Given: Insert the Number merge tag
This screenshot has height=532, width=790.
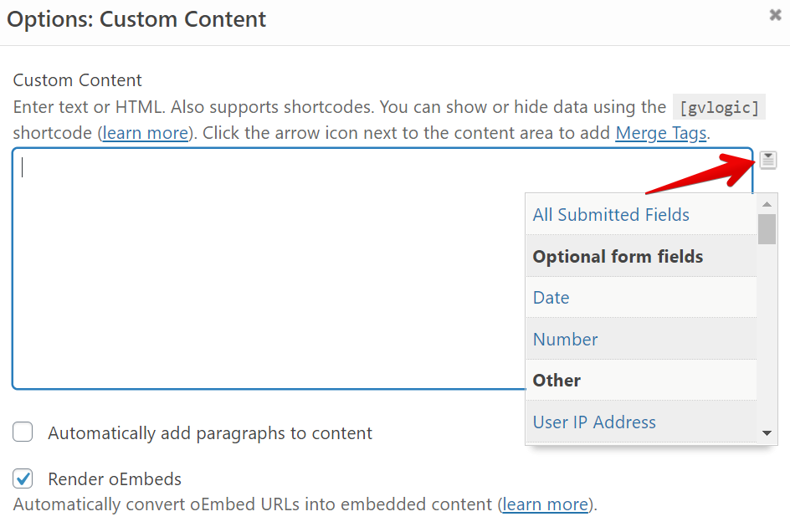Looking at the screenshot, I should (566, 340).
